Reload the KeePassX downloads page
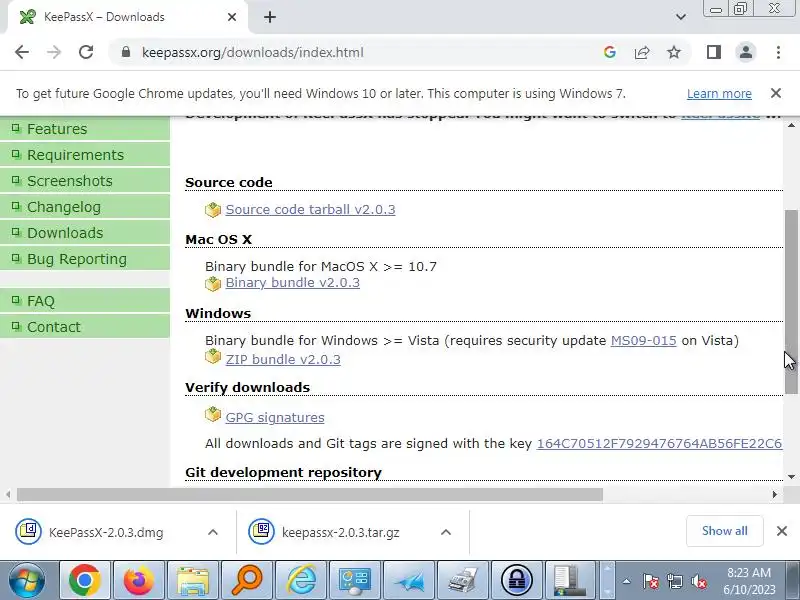 click(x=86, y=52)
